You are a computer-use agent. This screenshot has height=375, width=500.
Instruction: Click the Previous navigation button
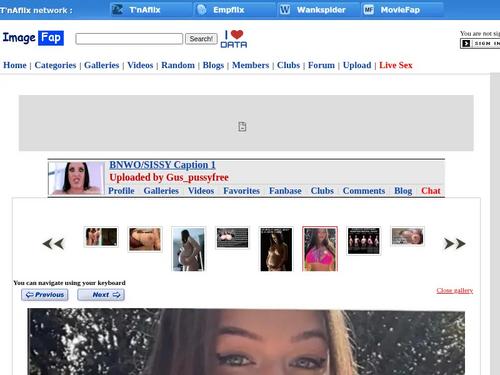pos(45,295)
